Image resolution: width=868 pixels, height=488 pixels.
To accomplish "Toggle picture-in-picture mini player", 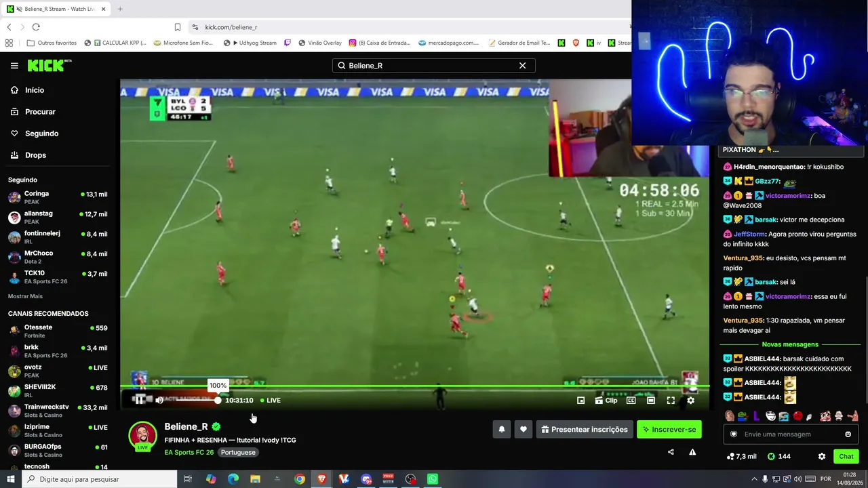I will coord(581,401).
